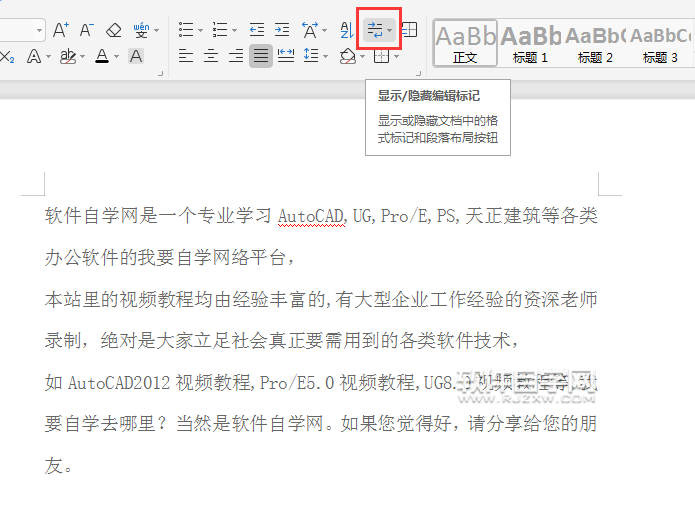Open the paragraph dialog launcher corner
695x523 pixels.
click(x=418, y=74)
